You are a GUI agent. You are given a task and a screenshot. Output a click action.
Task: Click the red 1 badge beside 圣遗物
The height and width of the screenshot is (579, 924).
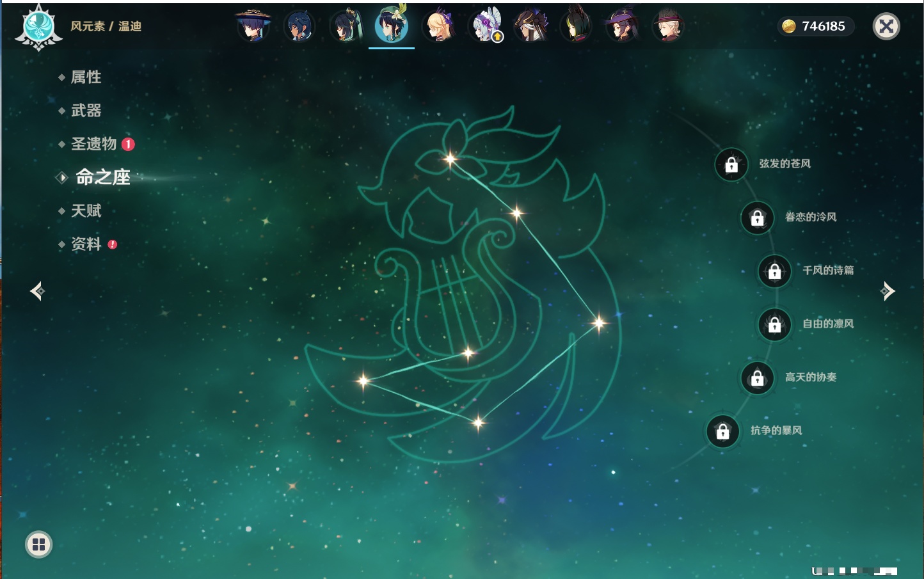[128, 144]
